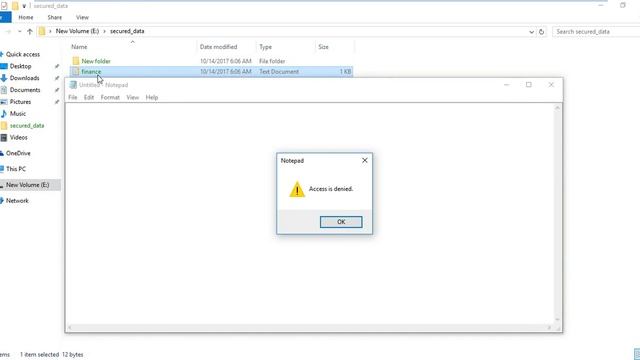Open Notepad's Format menu
This screenshot has width=640, height=360.
click(110, 97)
